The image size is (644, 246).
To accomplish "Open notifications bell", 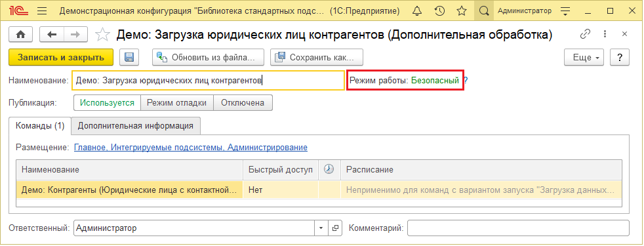I will pyautogui.click(x=417, y=11).
